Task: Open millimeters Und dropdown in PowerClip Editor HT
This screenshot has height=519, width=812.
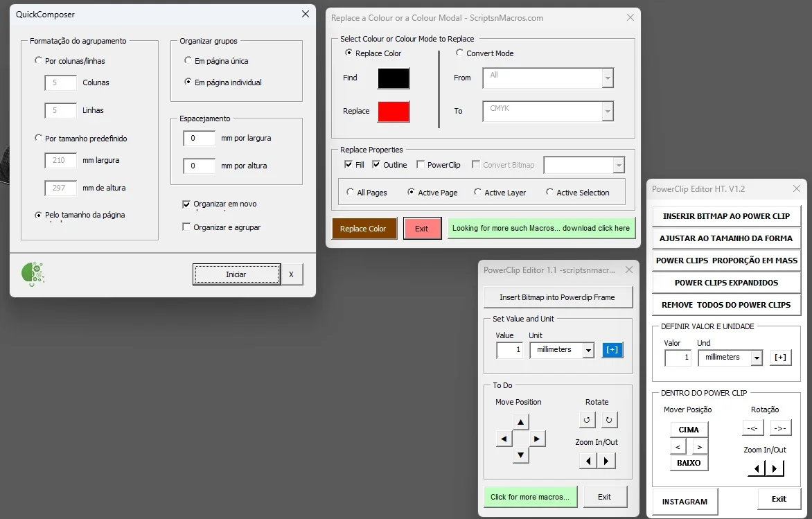Action: [x=757, y=358]
